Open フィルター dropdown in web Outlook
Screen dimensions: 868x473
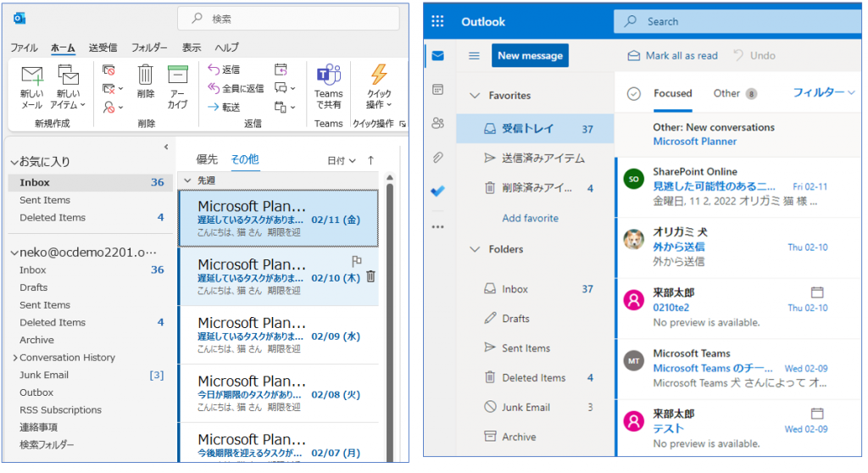coord(824,92)
